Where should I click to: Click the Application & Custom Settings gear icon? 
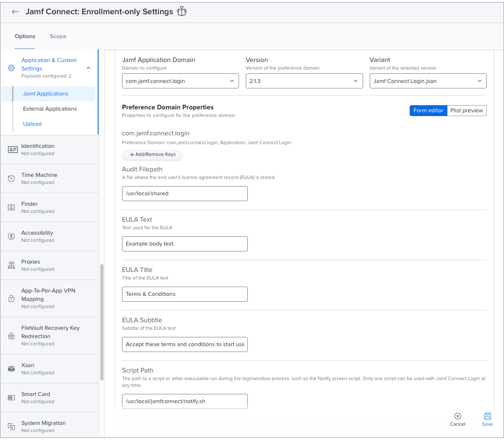click(x=11, y=68)
